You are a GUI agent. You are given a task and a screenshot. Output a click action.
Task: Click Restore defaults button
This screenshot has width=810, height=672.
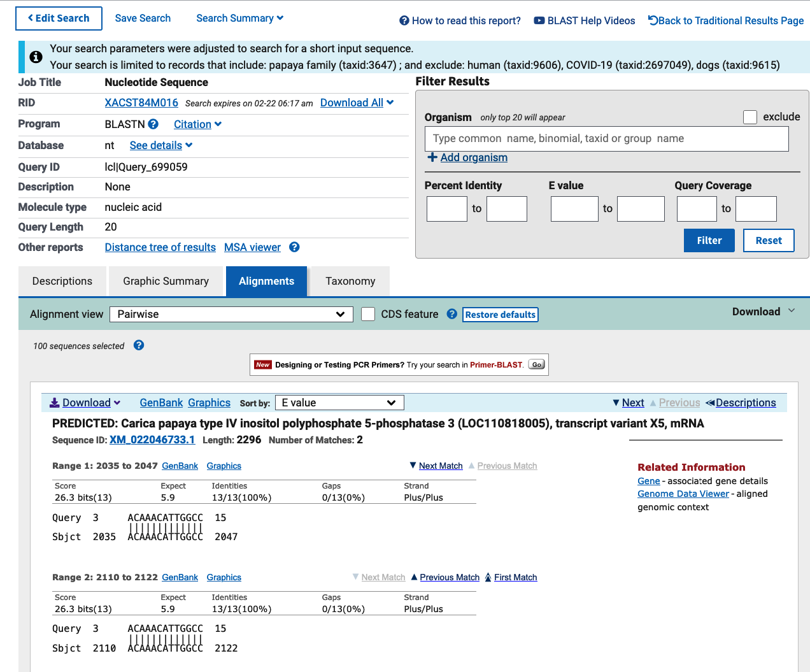tap(501, 315)
